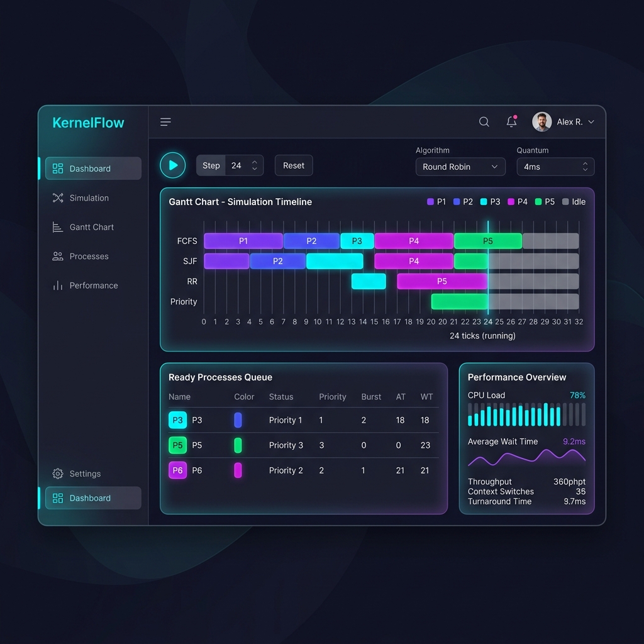Click the Name column header
This screenshot has height=644, width=644.
pyautogui.click(x=179, y=397)
